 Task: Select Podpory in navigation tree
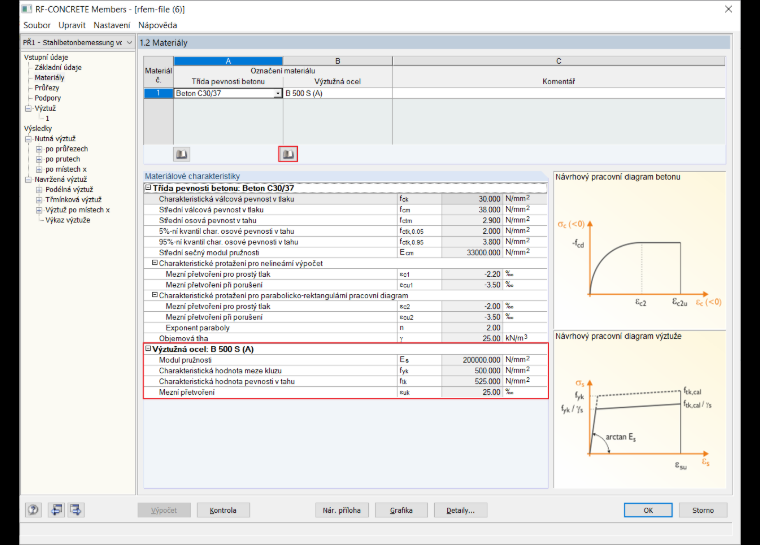(48, 98)
